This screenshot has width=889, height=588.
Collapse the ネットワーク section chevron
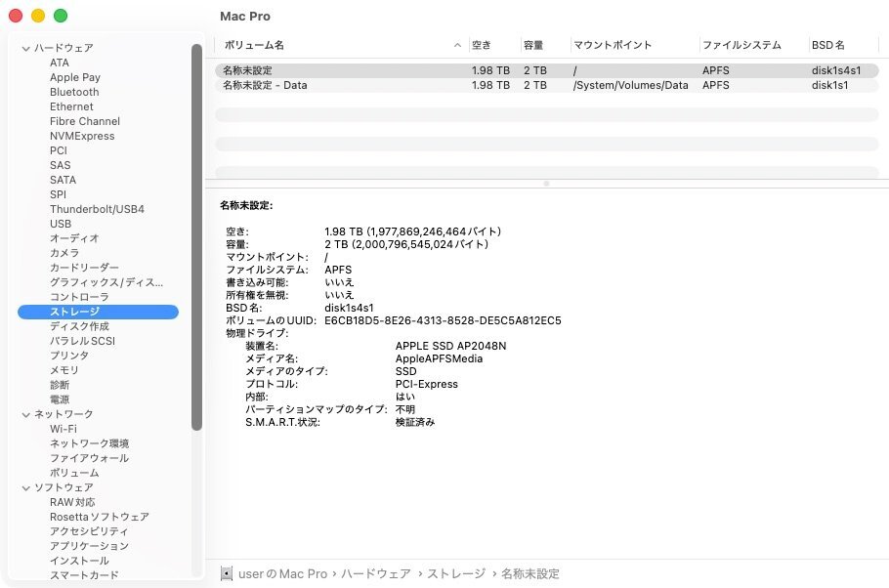coord(25,414)
